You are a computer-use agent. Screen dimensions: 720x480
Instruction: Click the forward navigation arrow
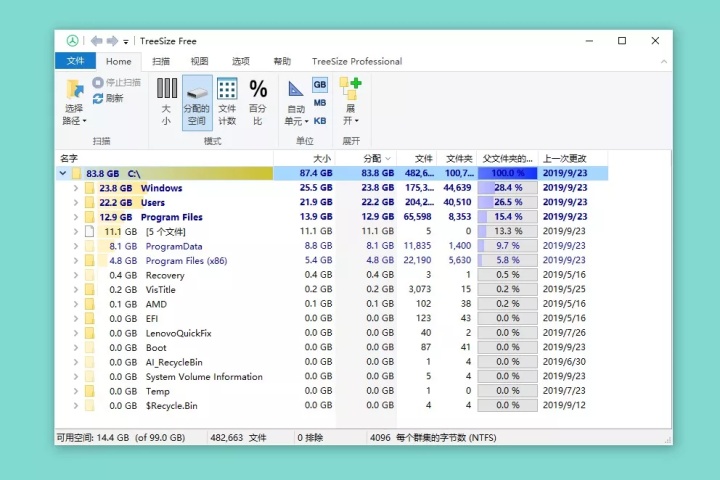pos(112,41)
